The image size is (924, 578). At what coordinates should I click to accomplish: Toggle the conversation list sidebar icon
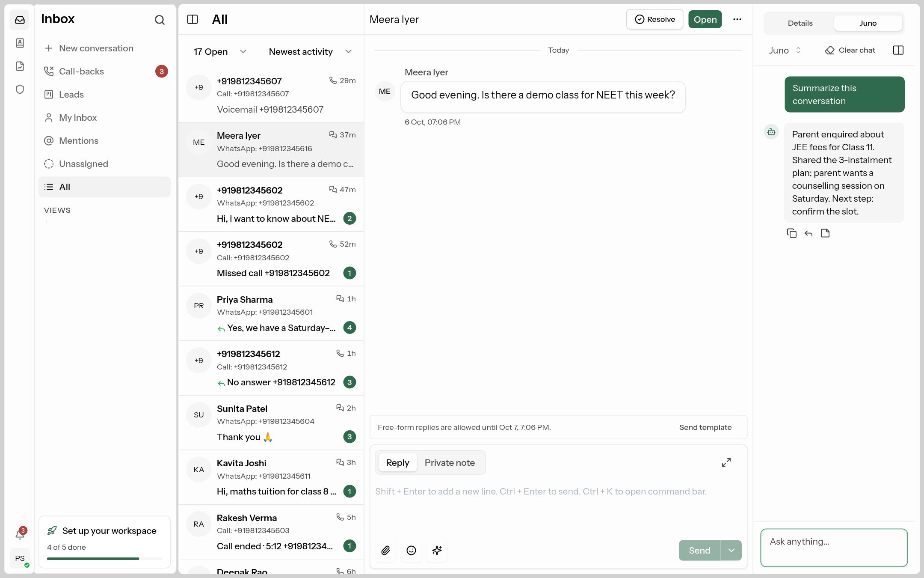[x=192, y=19]
